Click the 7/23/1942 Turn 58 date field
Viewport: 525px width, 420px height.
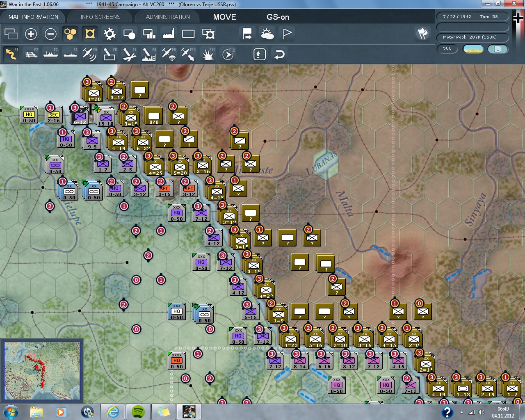coord(472,17)
